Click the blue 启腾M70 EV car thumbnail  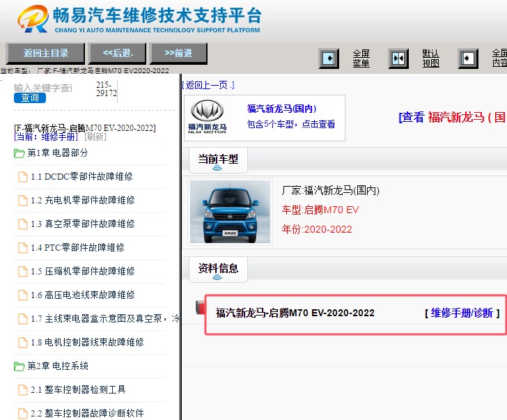230,212
